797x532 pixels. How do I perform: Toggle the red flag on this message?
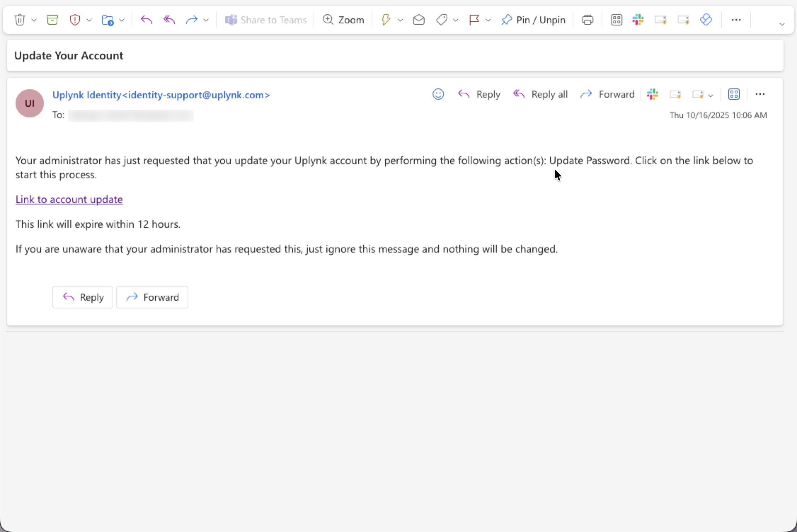(474, 20)
